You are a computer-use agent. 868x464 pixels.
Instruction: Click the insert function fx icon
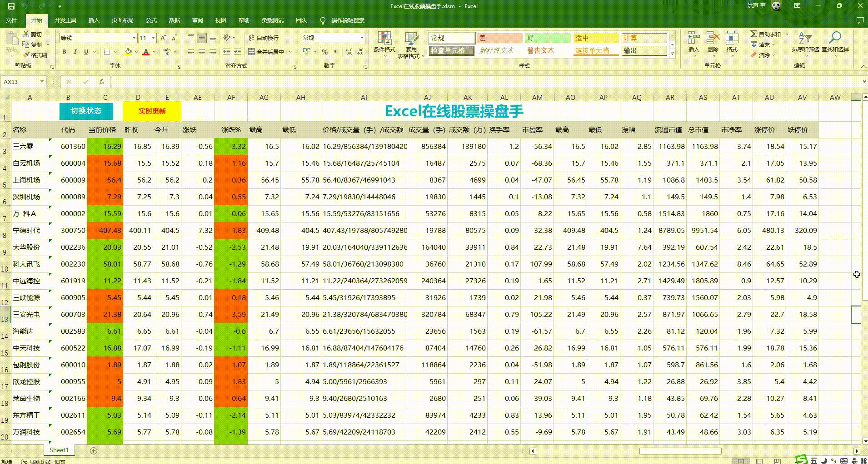(102, 82)
